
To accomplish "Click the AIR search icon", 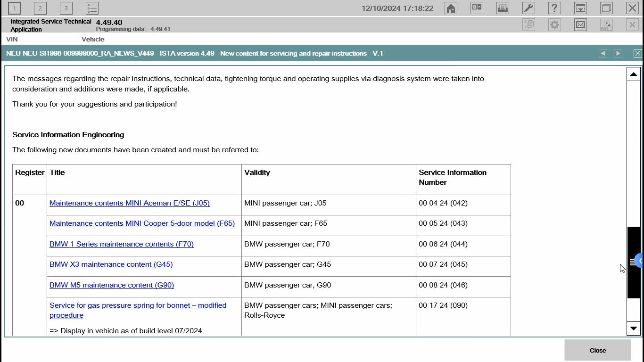I will (x=606, y=25).
